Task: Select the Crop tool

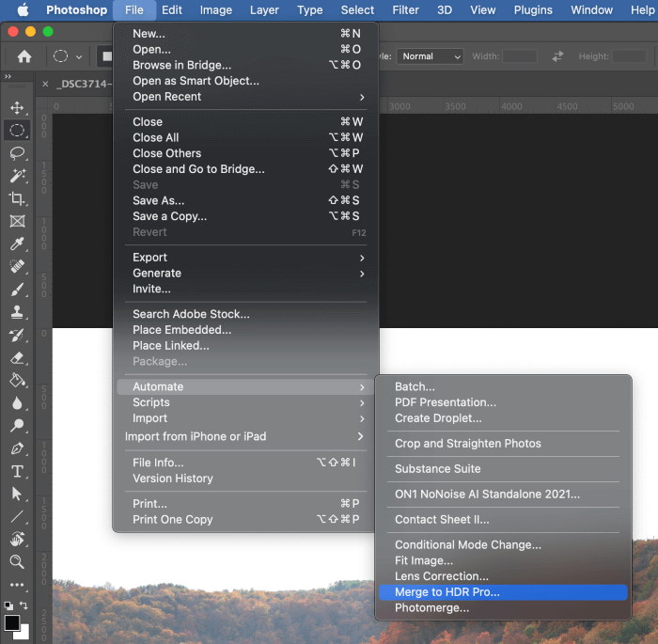Action: (x=17, y=198)
